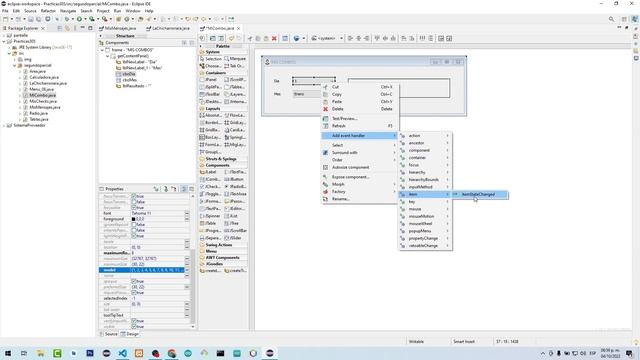Select JRadioButton in the Palette
640x360 pixels.
click(x=235, y=187)
